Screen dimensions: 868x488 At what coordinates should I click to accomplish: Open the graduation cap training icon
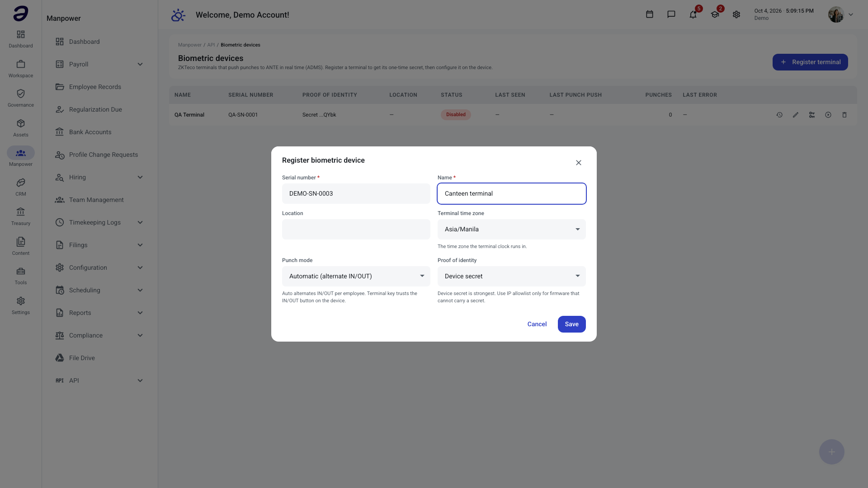[715, 14]
